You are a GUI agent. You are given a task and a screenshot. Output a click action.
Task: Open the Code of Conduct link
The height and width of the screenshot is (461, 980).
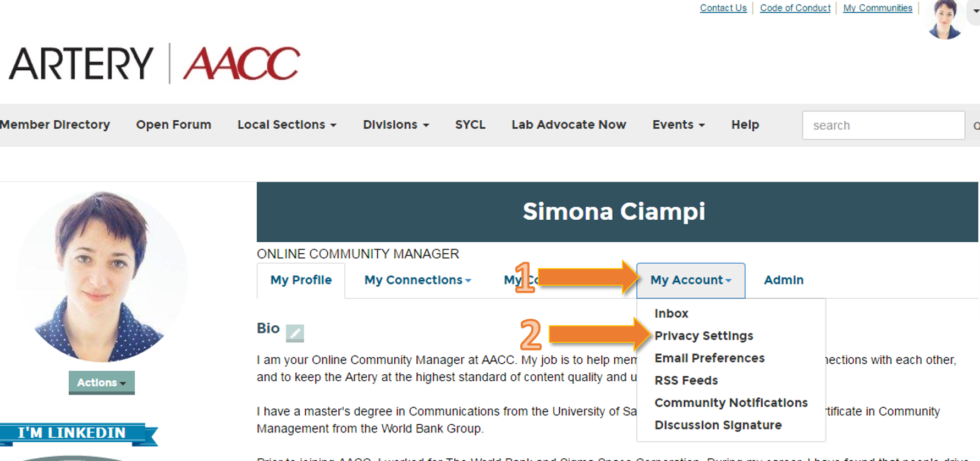pyautogui.click(x=795, y=8)
